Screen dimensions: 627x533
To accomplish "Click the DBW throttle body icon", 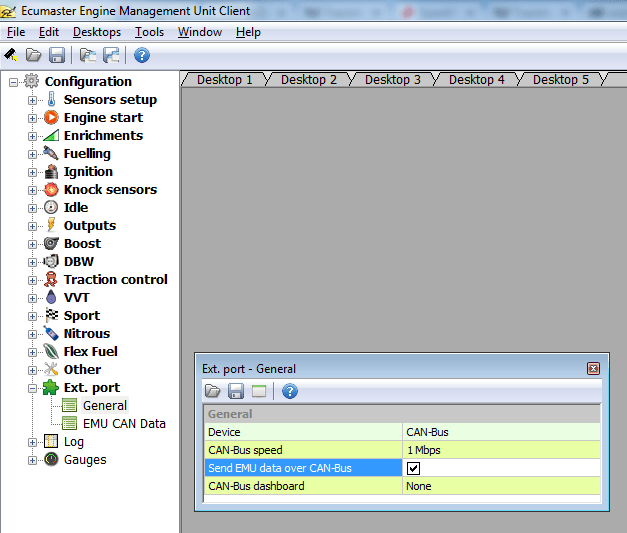I will click(51, 261).
